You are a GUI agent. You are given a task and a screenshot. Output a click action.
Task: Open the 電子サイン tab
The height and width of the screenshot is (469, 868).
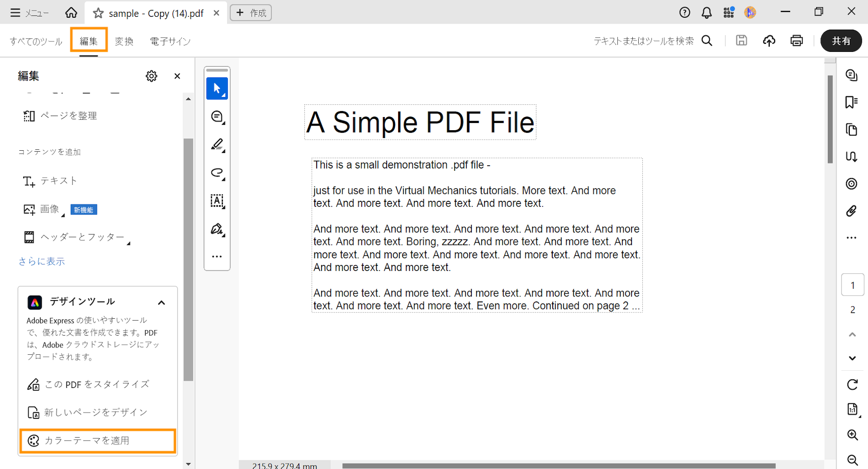pyautogui.click(x=170, y=41)
